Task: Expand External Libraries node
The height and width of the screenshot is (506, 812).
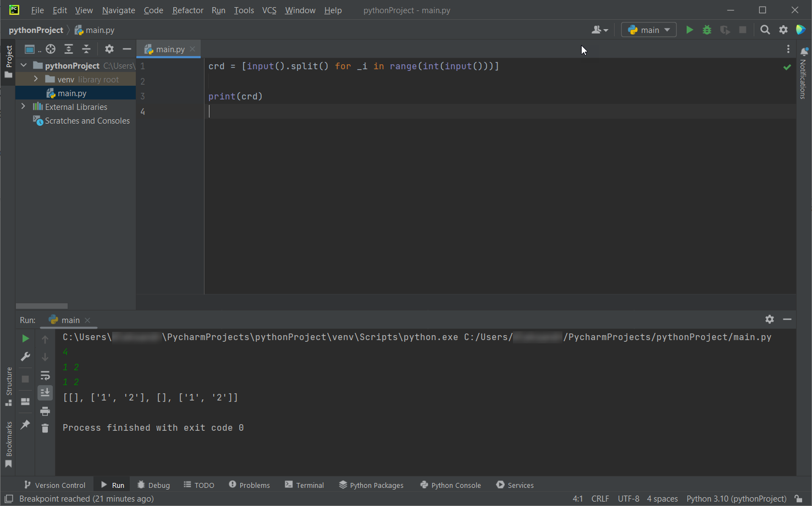Action: [x=23, y=107]
